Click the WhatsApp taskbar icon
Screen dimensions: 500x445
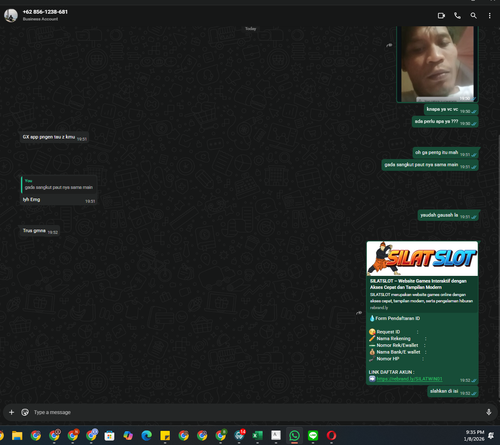pos(294,435)
